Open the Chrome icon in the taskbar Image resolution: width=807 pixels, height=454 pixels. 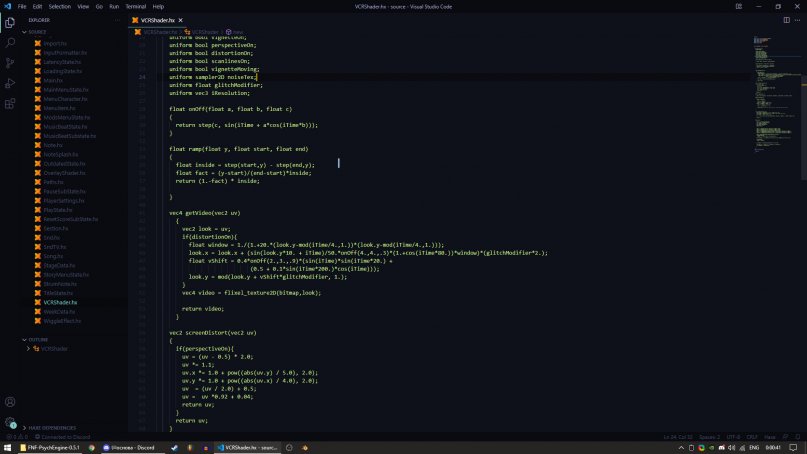pos(92,448)
